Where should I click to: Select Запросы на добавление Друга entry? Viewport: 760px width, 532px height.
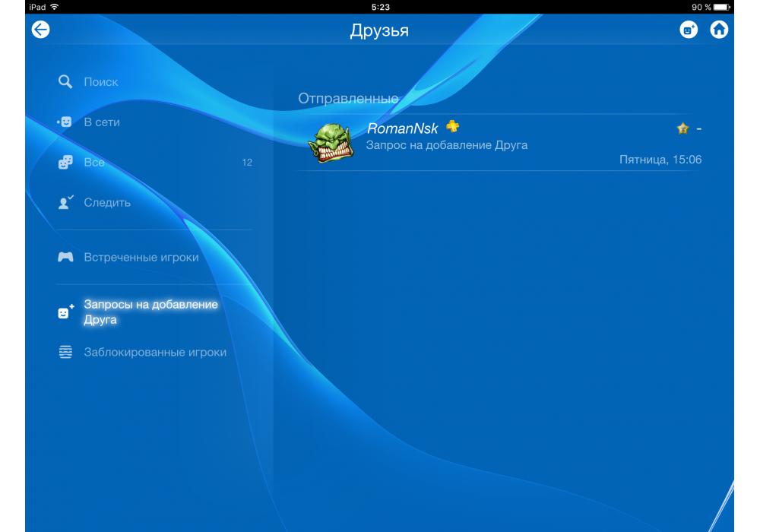coord(150,312)
